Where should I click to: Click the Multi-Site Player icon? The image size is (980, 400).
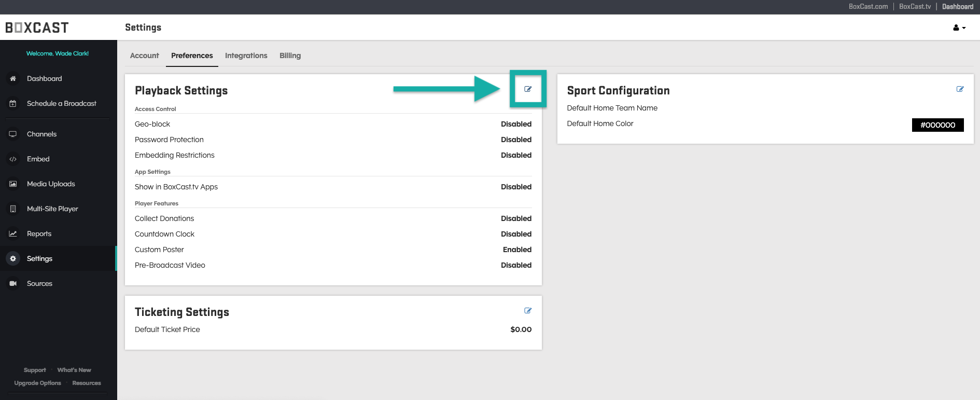coord(13,209)
